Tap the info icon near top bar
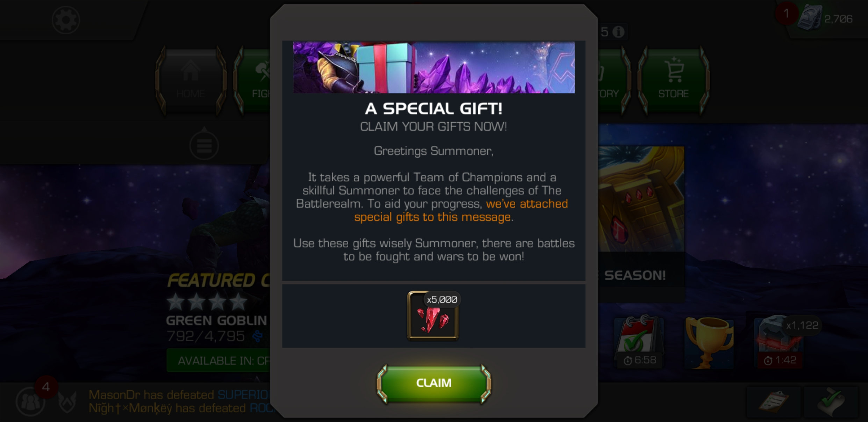Viewport: 868px width, 422px height. coord(618,32)
